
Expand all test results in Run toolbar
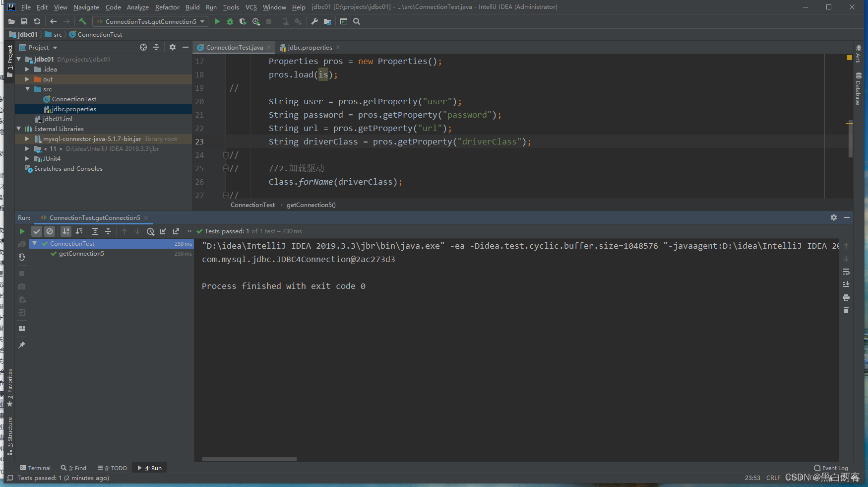pos(95,231)
